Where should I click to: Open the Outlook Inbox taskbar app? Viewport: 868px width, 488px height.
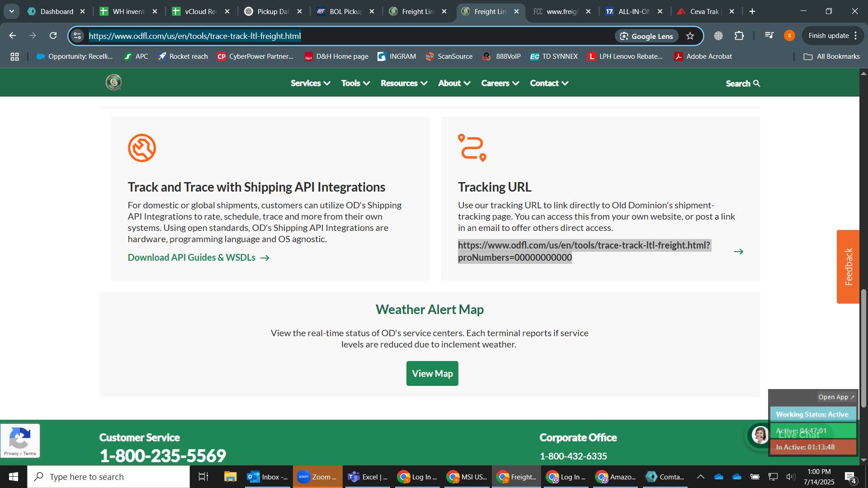(268, 477)
